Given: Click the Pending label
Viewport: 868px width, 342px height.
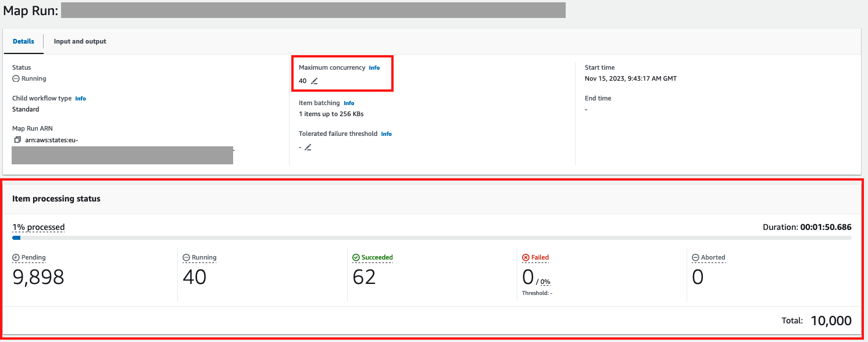Looking at the screenshot, I should [34, 257].
